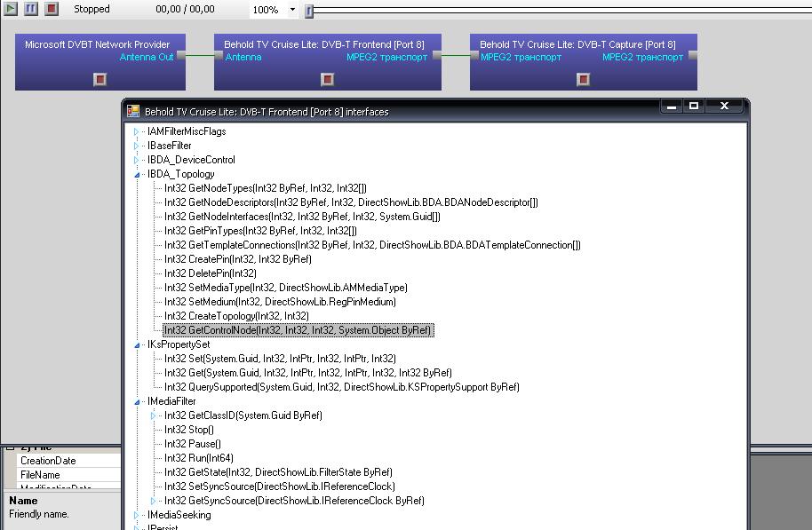Screen dimensions: 812x530
Task: Select the Int32 CreateTopology method
Action: click(x=236, y=316)
